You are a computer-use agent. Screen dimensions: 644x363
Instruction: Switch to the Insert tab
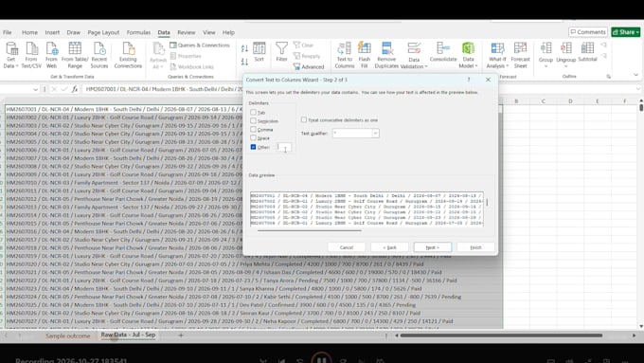(x=52, y=32)
